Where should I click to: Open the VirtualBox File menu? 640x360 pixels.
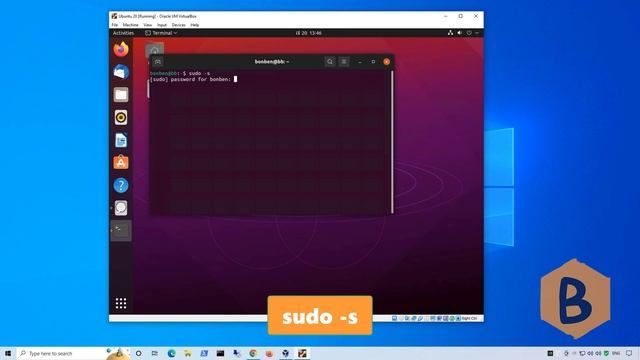click(x=115, y=25)
